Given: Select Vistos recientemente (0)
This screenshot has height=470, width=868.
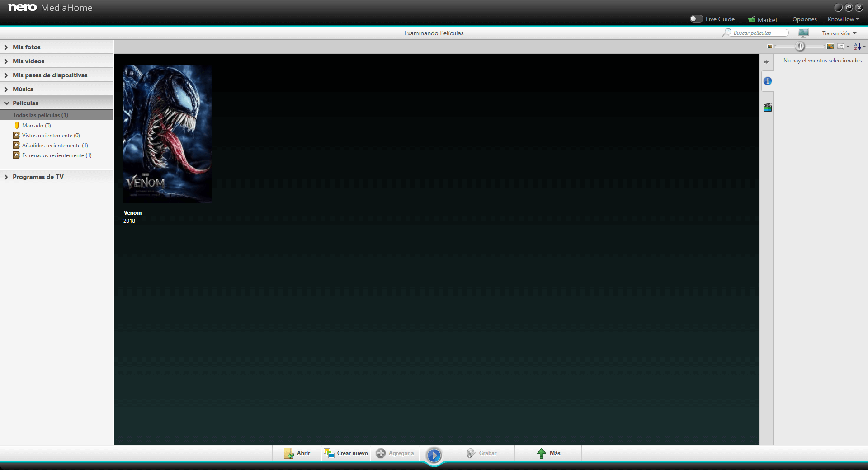Looking at the screenshot, I should (51, 136).
